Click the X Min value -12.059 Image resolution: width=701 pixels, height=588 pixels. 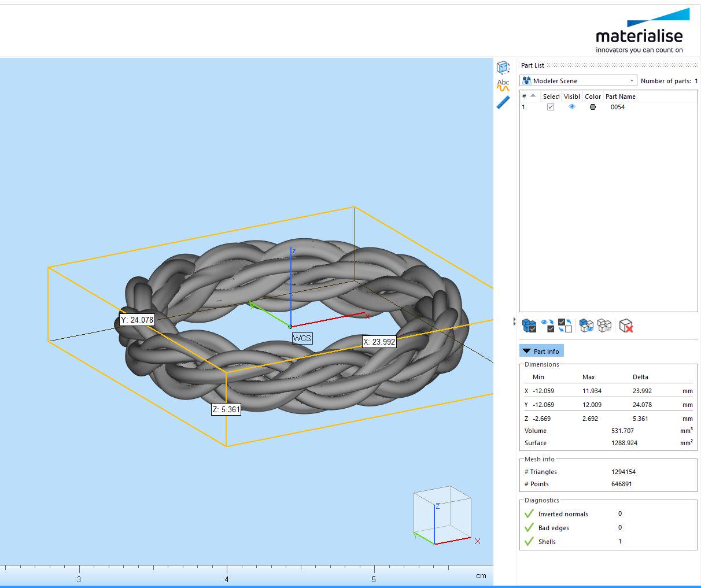pyautogui.click(x=543, y=391)
